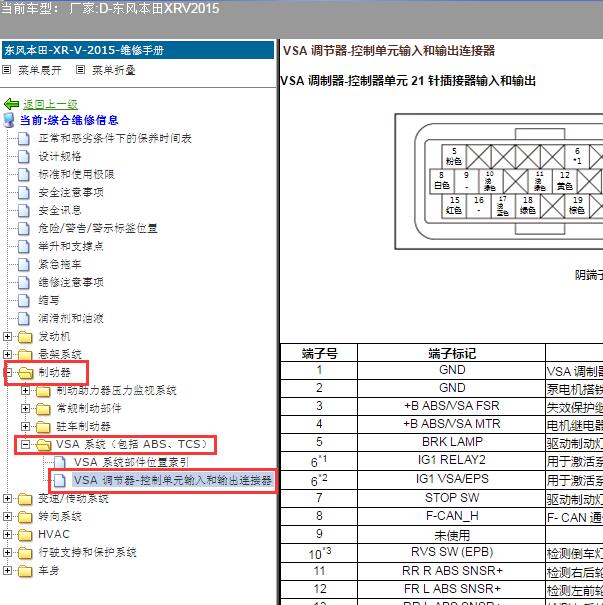The height and width of the screenshot is (605, 603).
Task: Click document icon beside 设计规格
Action: pos(24,156)
